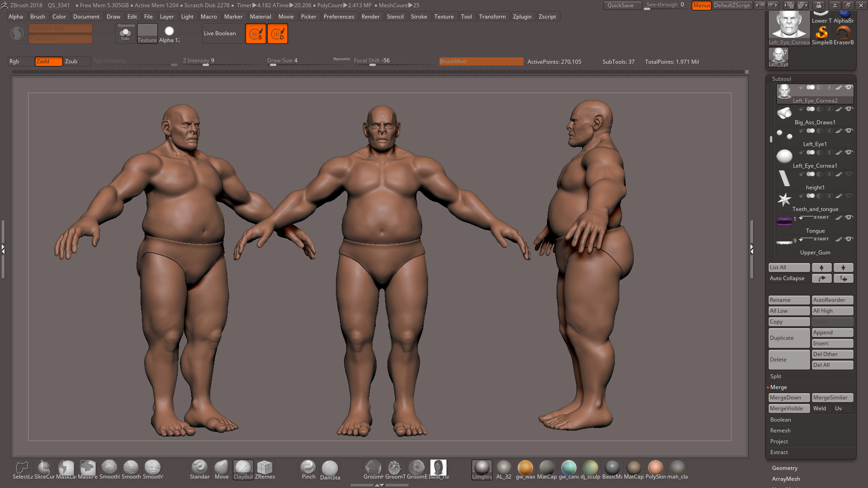Viewport: 868px width, 488px height.
Task: Enable the Zsub mode
Action: coord(77,61)
